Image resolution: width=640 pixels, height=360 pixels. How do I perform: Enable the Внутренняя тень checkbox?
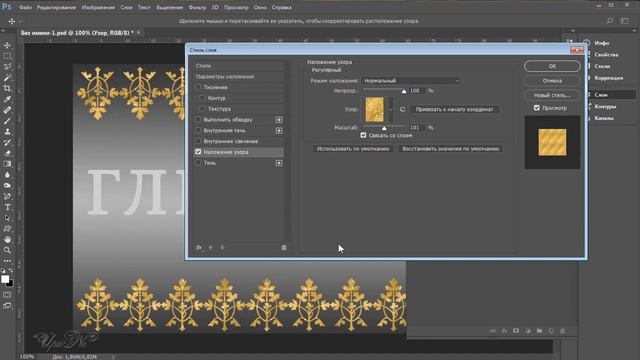198,130
